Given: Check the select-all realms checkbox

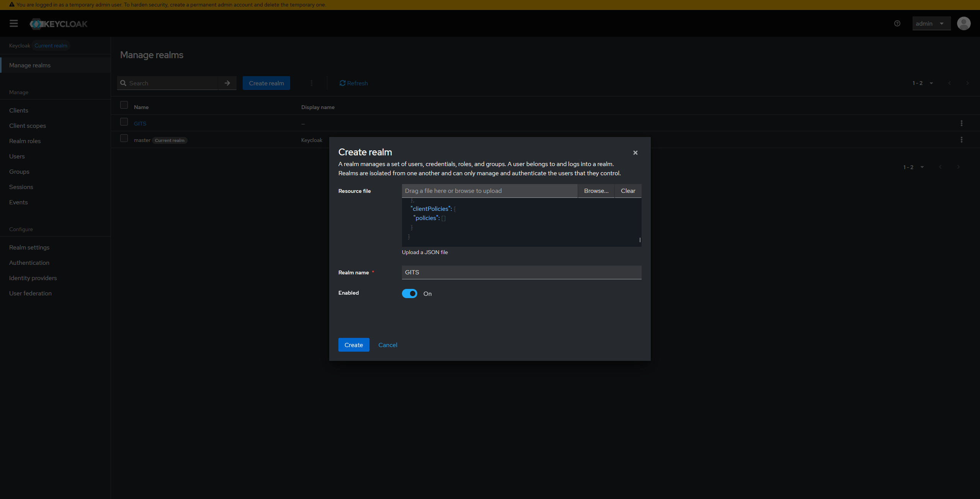Looking at the screenshot, I should 124,105.
